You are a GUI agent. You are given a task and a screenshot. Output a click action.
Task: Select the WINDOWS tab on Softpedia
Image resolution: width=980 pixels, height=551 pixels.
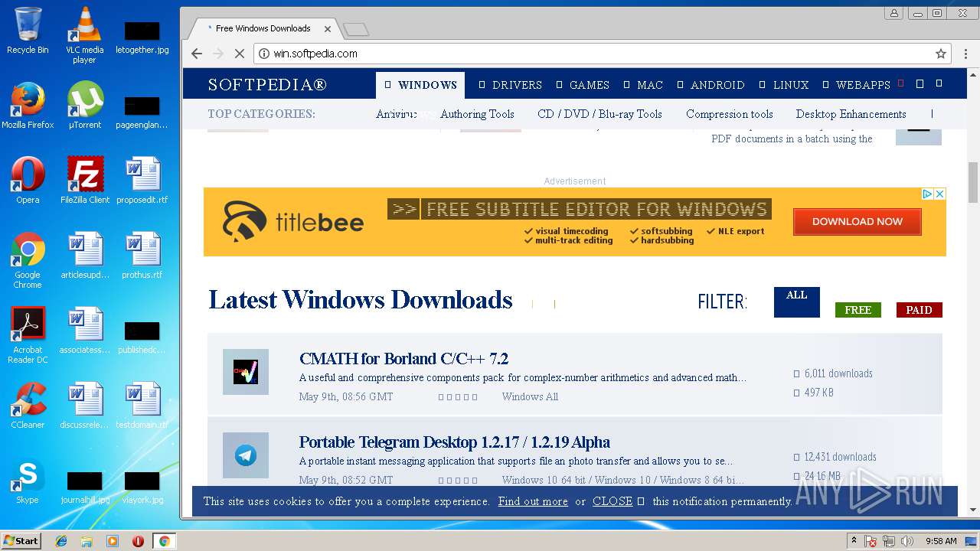420,85
